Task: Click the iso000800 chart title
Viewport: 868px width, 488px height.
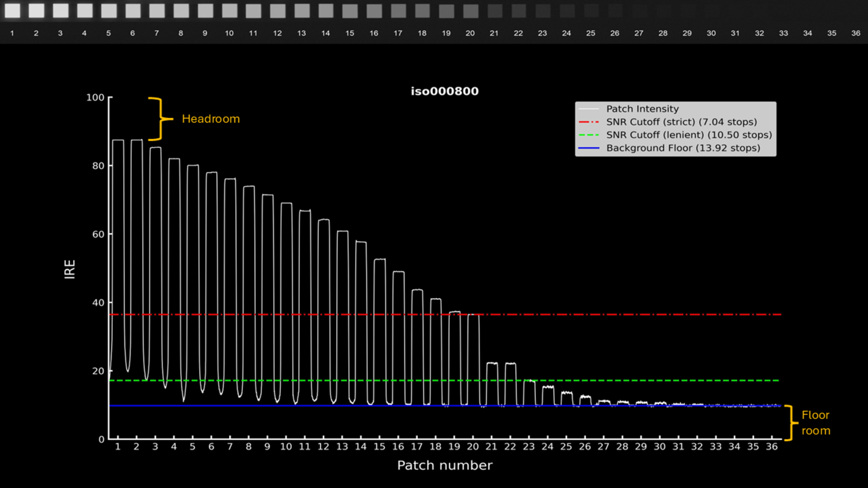Action: [x=444, y=91]
